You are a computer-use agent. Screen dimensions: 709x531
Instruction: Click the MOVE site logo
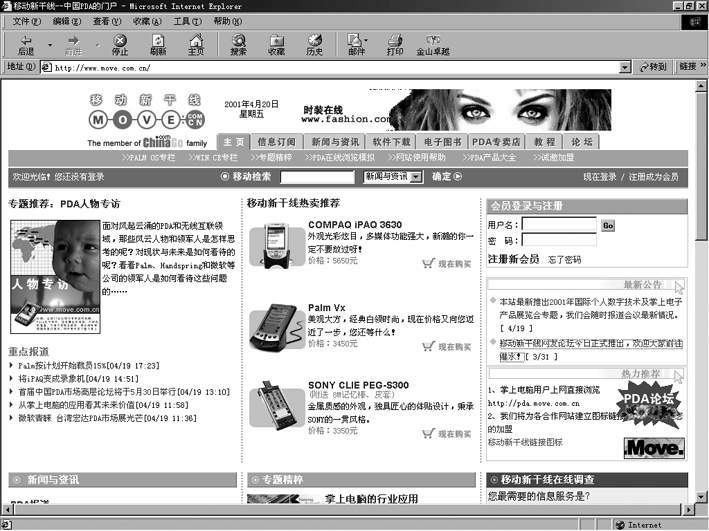pyautogui.click(x=147, y=120)
